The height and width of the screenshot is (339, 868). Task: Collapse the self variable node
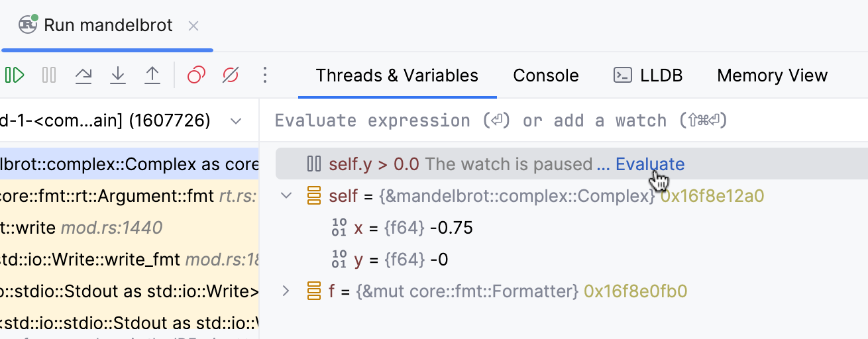coord(286,196)
